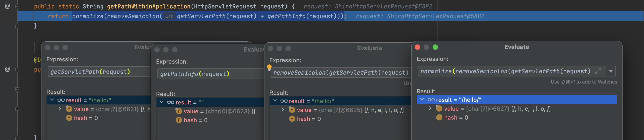Collapse the empty string result in getPathInfo dialog
The width and height of the screenshot is (644, 140).
click(x=162, y=102)
